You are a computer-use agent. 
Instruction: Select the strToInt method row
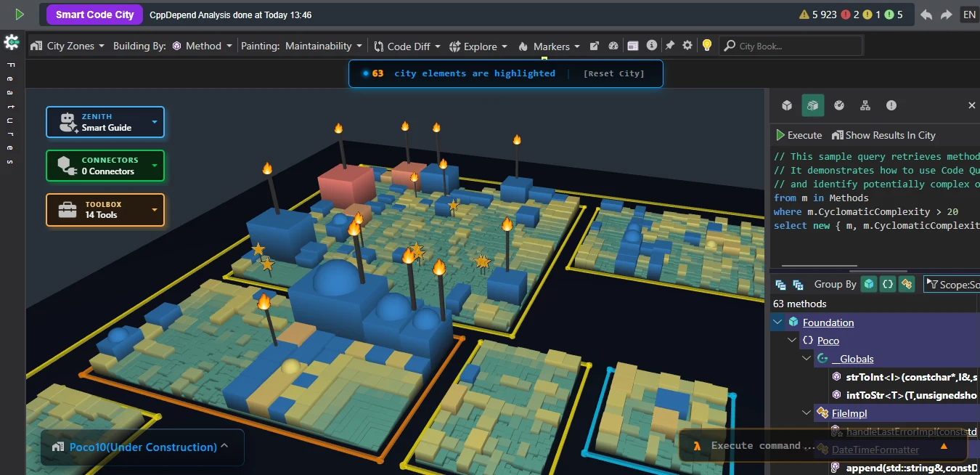[x=905, y=377]
